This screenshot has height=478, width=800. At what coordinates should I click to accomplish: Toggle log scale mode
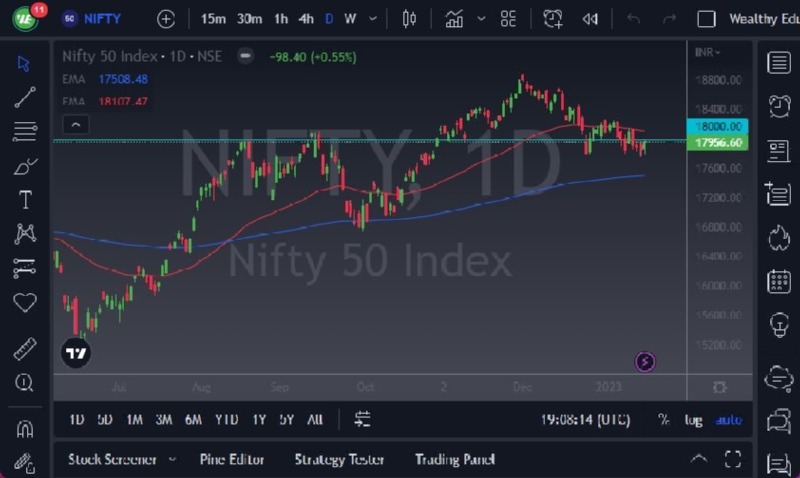point(693,420)
